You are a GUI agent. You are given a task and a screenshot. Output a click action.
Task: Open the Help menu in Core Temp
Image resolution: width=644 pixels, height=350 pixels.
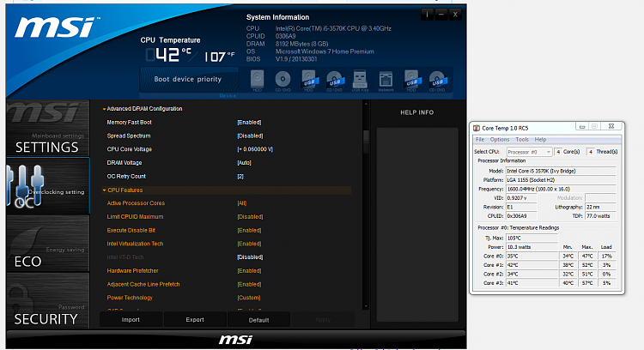point(540,140)
